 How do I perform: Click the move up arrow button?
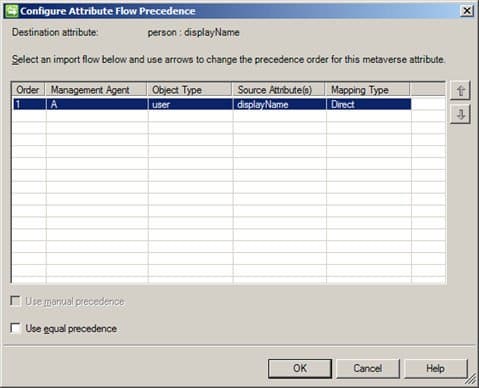[x=460, y=90]
